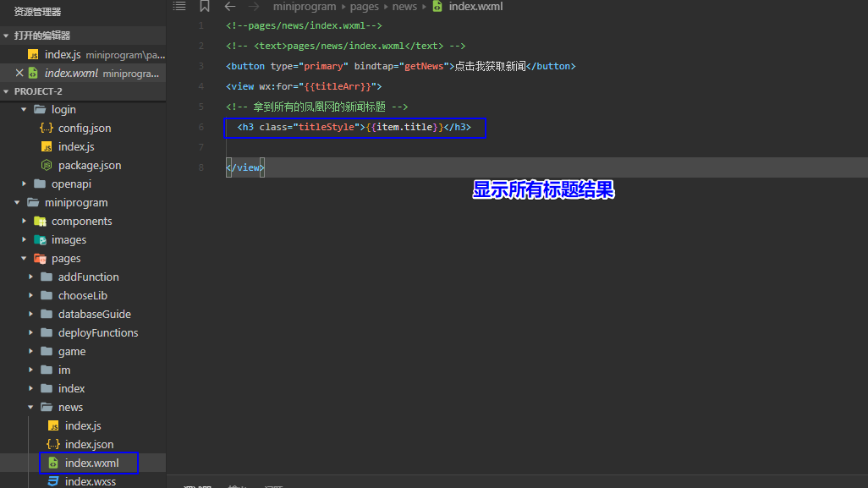
Task: Click the bookmark icon in editor toolbar
Action: (x=204, y=6)
